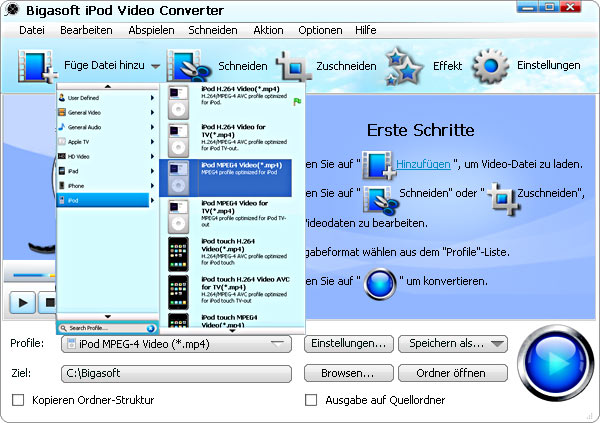This screenshot has width=600, height=423.
Task: Click the iPod H.264 Video for TV thumbnail
Action: [178, 140]
